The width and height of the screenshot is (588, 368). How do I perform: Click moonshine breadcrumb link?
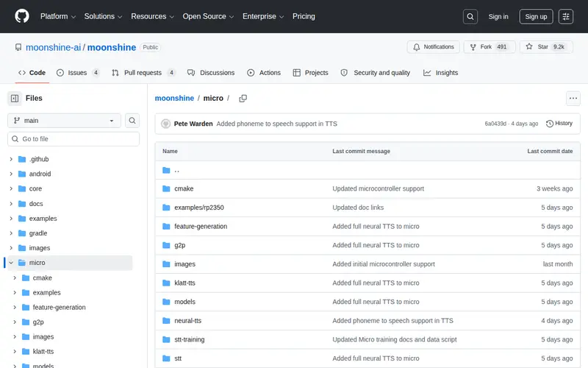(174, 98)
